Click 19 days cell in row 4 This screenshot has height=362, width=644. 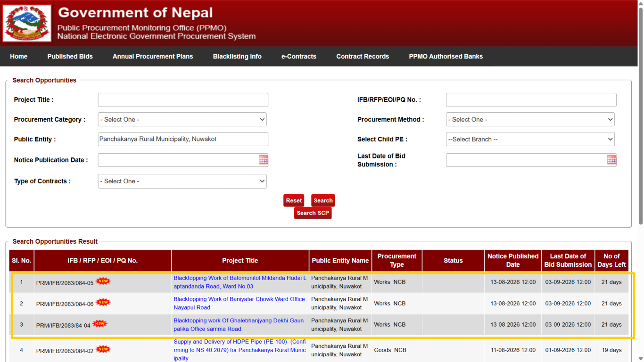pos(611,350)
